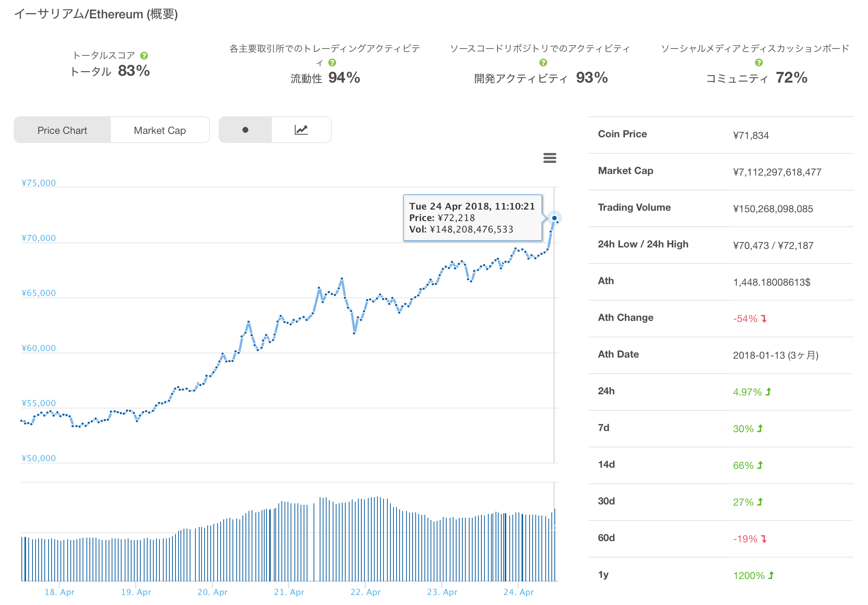Click the Trading Volume row label
868x605 pixels.
pyautogui.click(x=634, y=207)
